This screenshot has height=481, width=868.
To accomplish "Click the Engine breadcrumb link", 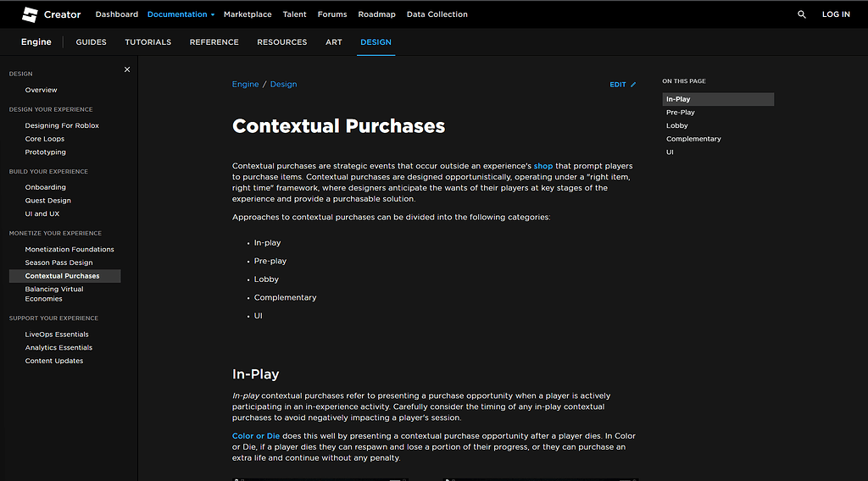I will coord(245,85).
